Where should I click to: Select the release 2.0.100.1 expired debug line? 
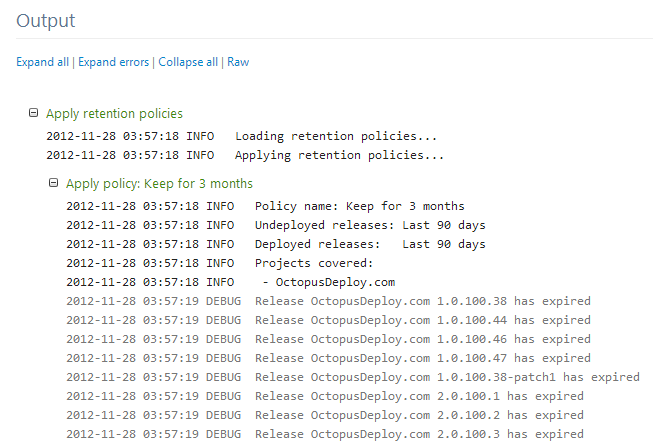418,396
